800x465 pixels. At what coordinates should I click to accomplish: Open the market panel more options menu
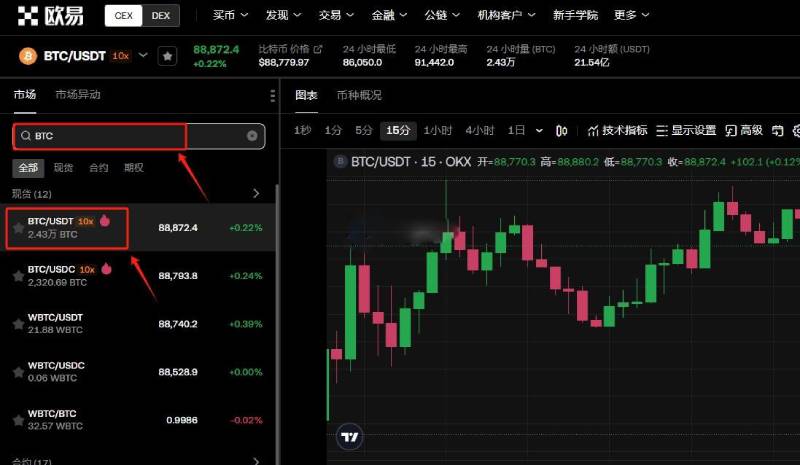pyautogui.click(x=272, y=95)
